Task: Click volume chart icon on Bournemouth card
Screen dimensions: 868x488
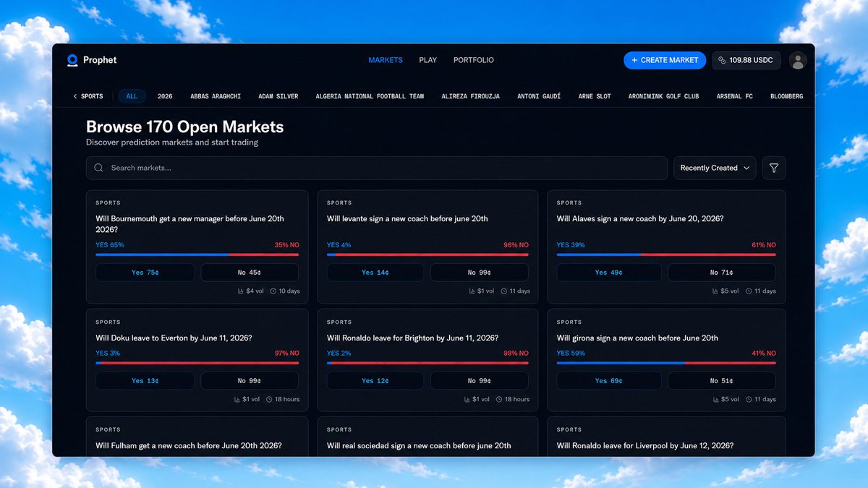Action: tap(240, 291)
